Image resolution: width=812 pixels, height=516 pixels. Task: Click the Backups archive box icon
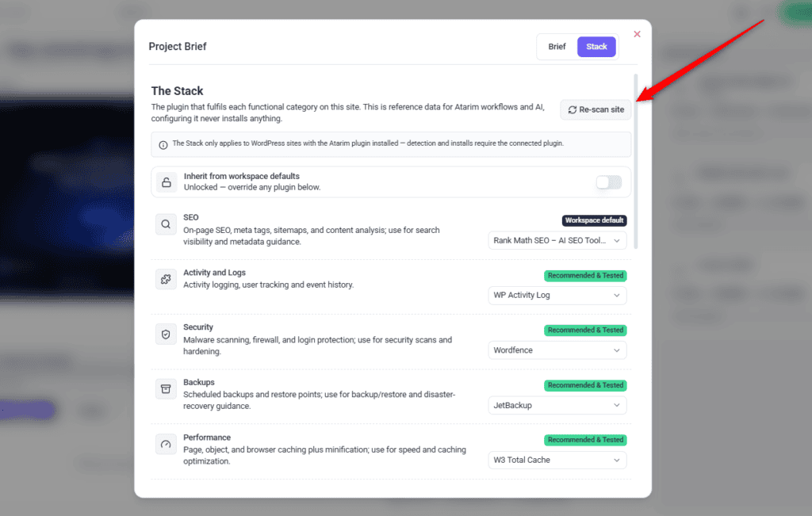(x=166, y=389)
